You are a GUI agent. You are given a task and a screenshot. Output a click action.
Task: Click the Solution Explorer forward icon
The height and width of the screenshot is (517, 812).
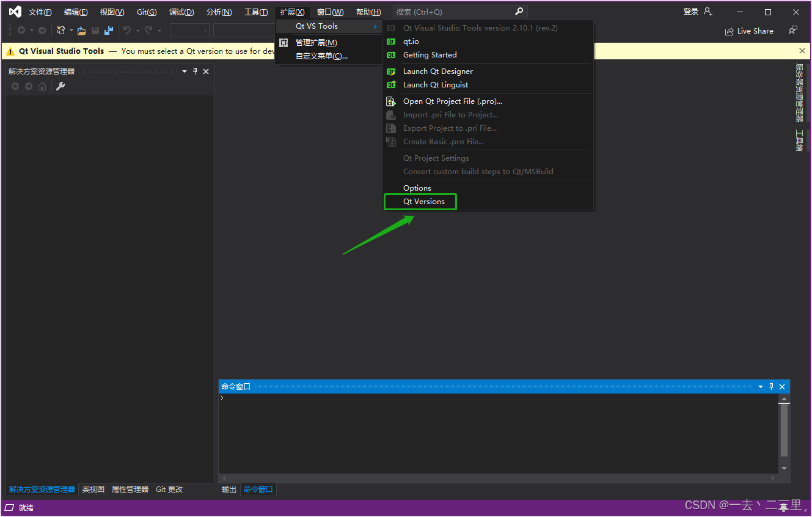pyautogui.click(x=29, y=86)
